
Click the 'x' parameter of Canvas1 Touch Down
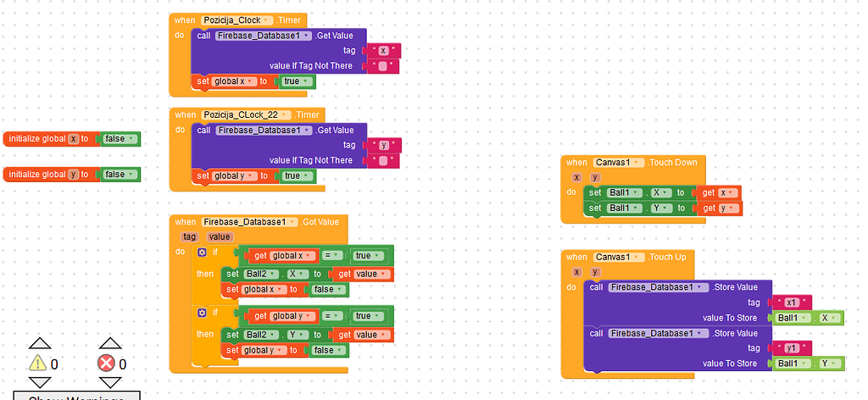[x=576, y=178]
